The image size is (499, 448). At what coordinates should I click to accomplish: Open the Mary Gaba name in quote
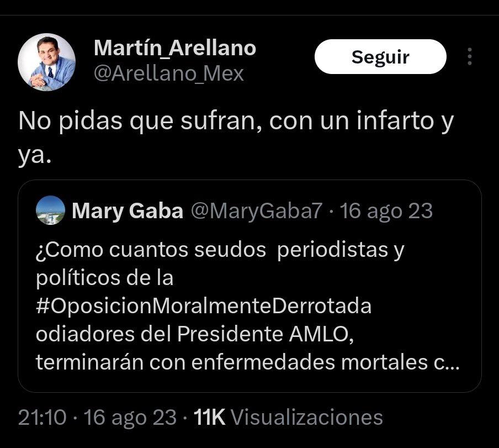[127, 210]
